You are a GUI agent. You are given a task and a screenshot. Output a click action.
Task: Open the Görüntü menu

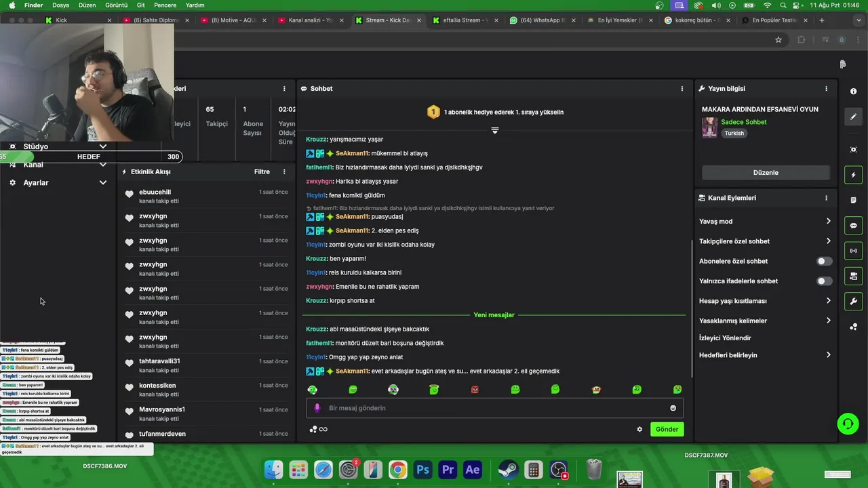[117, 5]
